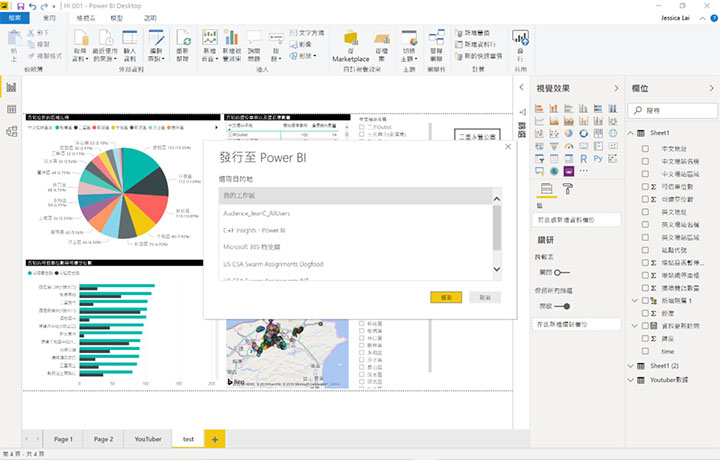Select My workspace (我的工作區) destination
This screenshot has height=460, width=720.
pos(355,196)
